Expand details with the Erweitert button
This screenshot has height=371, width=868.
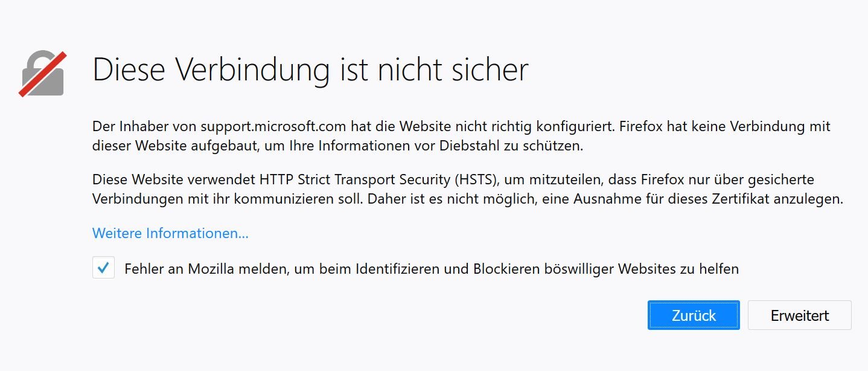pyautogui.click(x=799, y=315)
